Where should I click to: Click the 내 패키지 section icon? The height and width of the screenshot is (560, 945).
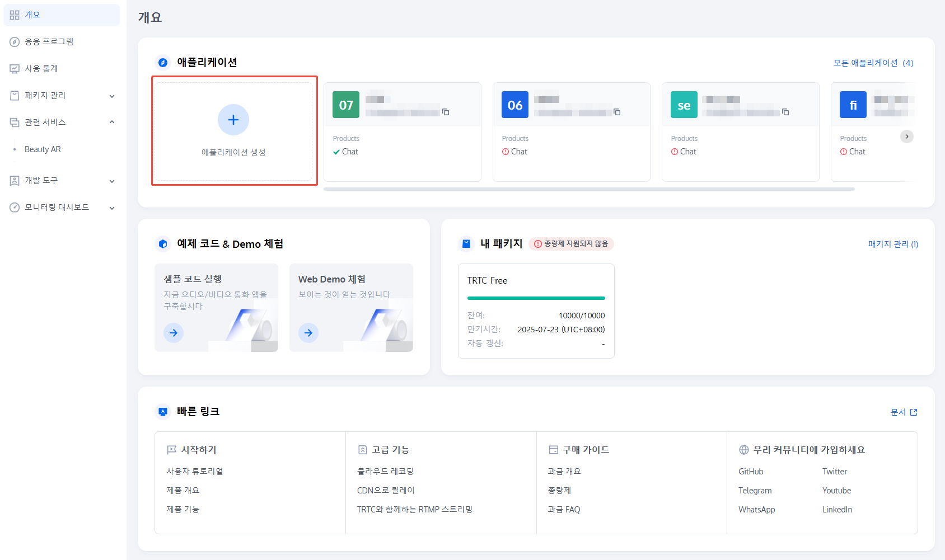click(466, 244)
